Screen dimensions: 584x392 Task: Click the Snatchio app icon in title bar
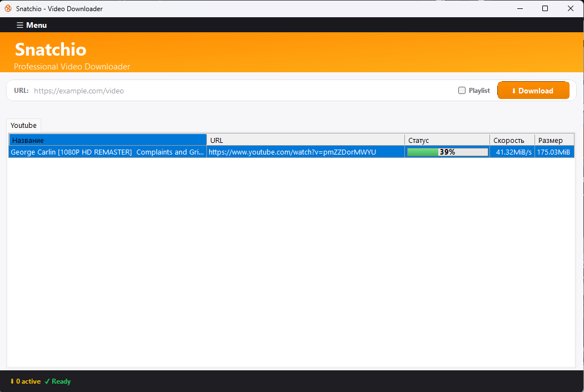(x=8, y=8)
